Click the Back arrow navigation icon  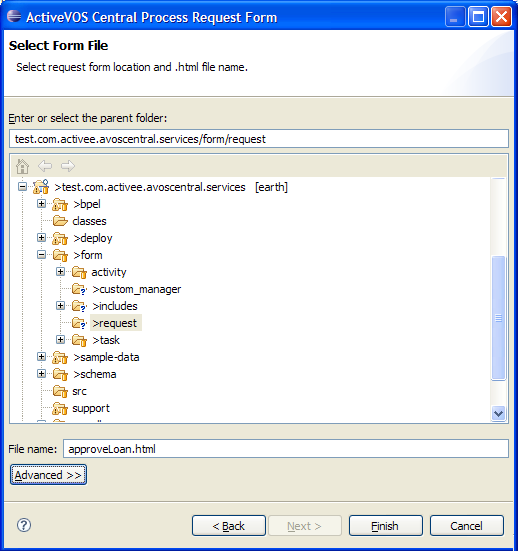45,166
